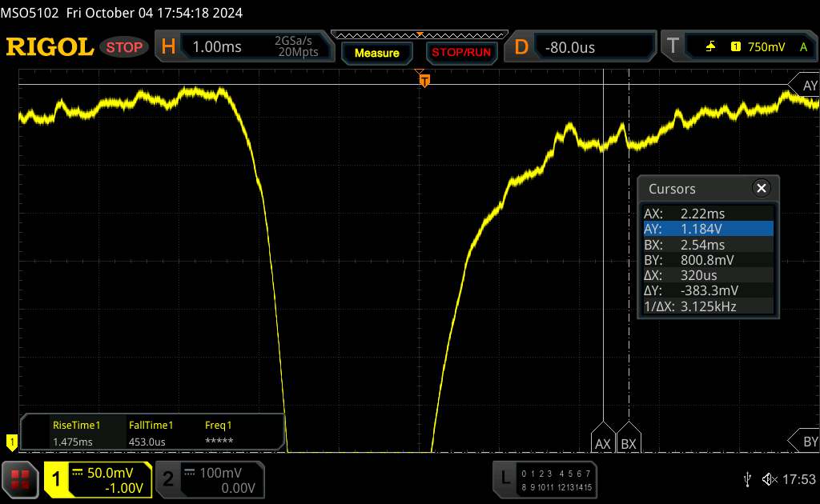Enable channel 2 with 100mV scale
The width and height of the screenshot is (820, 504).
click(x=206, y=479)
